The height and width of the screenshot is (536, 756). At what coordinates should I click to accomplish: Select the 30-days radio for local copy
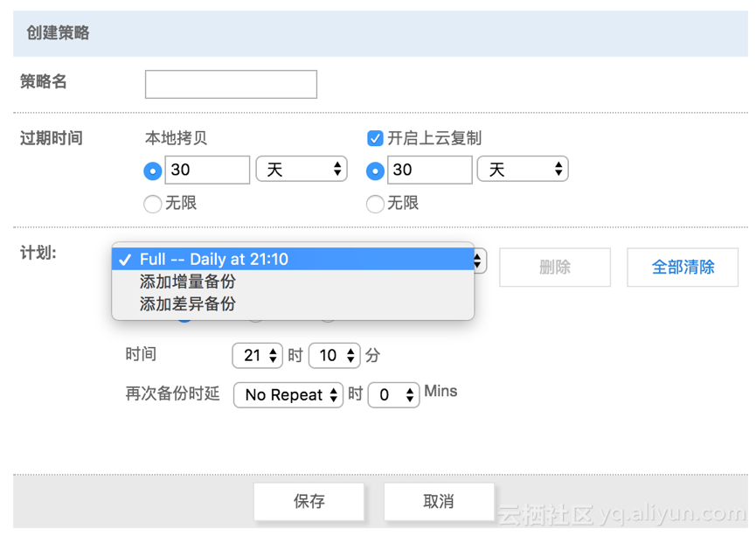click(x=152, y=171)
